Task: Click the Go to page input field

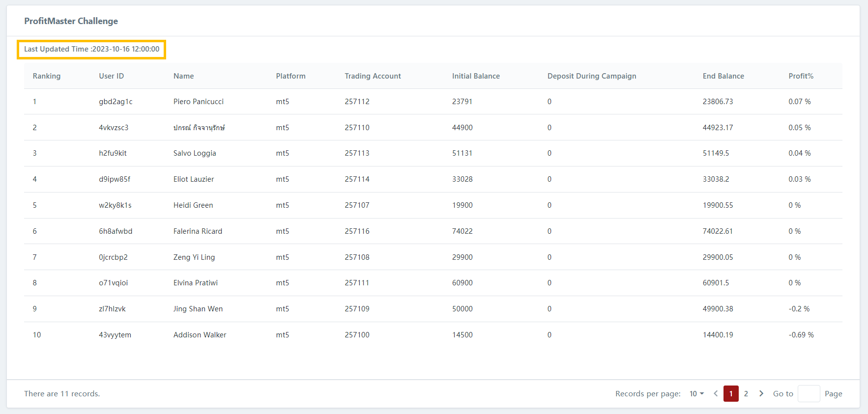Action: (809, 393)
